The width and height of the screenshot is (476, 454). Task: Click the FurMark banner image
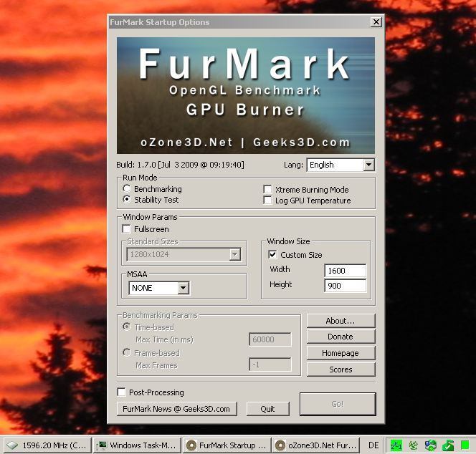(x=246, y=95)
